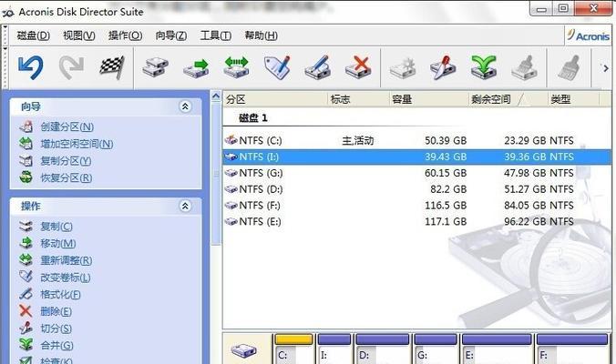Select the NTFS (F:) partition row
The height and width of the screenshot is (364, 616).
pyautogui.click(x=416, y=205)
